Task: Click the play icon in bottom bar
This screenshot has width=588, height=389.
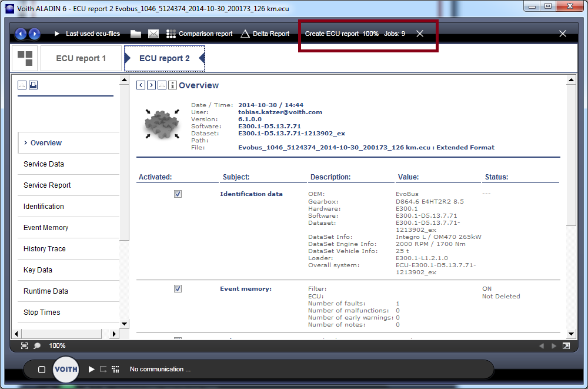Action: [x=91, y=370]
